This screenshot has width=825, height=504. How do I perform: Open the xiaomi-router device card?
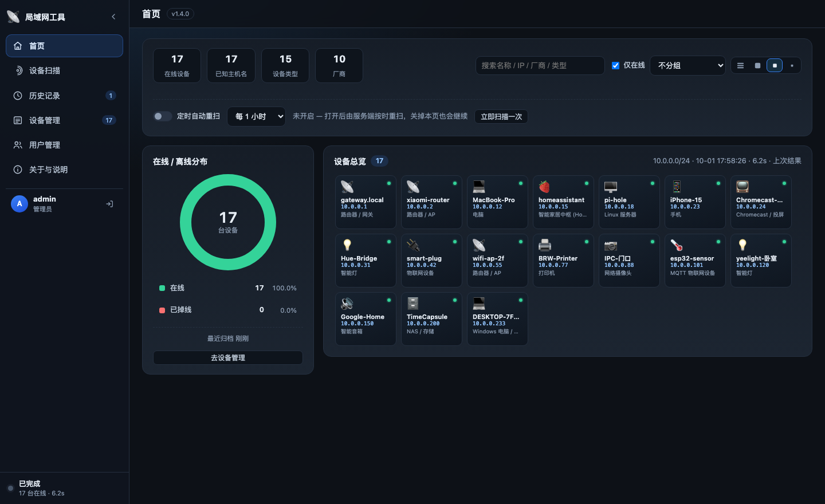(x=431, y=202)
